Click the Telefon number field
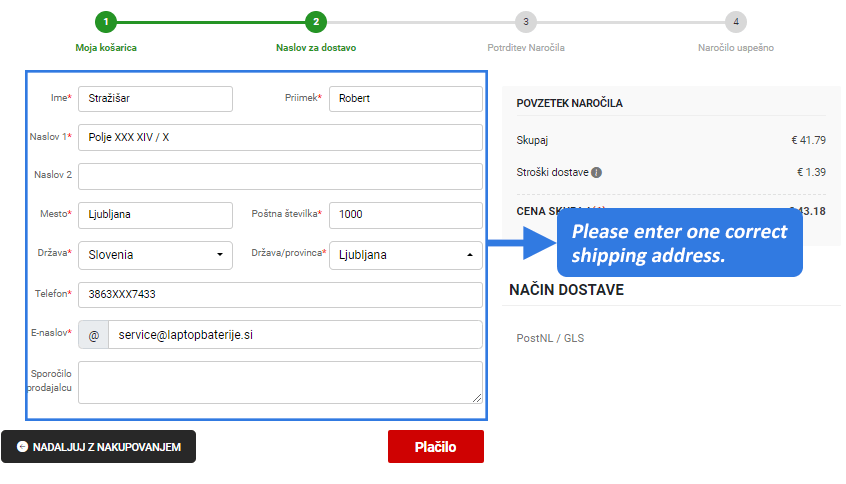 coord(280,295)
